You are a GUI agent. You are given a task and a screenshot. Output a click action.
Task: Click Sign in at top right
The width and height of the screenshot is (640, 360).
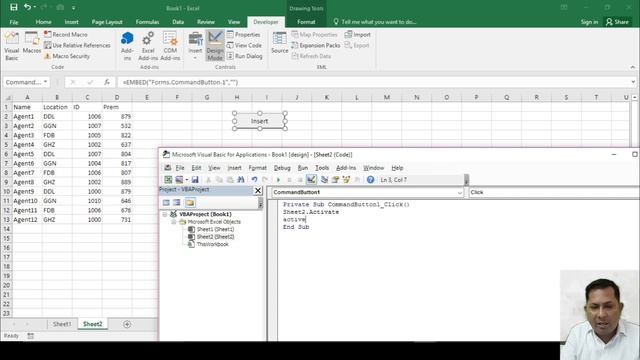pyautogui.click(x=589, y=22)
